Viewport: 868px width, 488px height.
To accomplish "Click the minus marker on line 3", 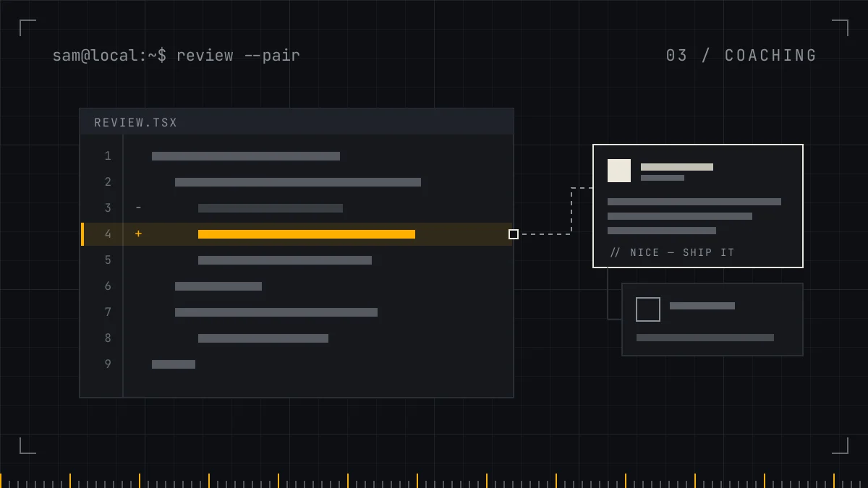I will click(138, 208).
